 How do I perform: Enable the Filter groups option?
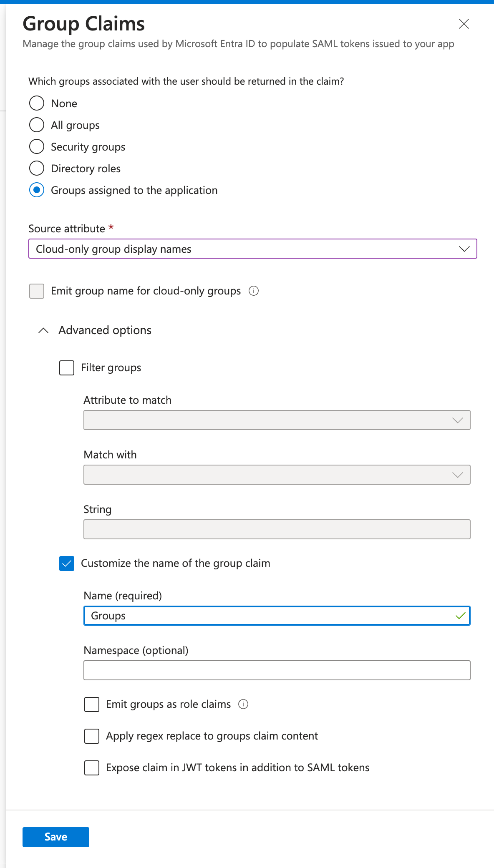click(66, 368)
